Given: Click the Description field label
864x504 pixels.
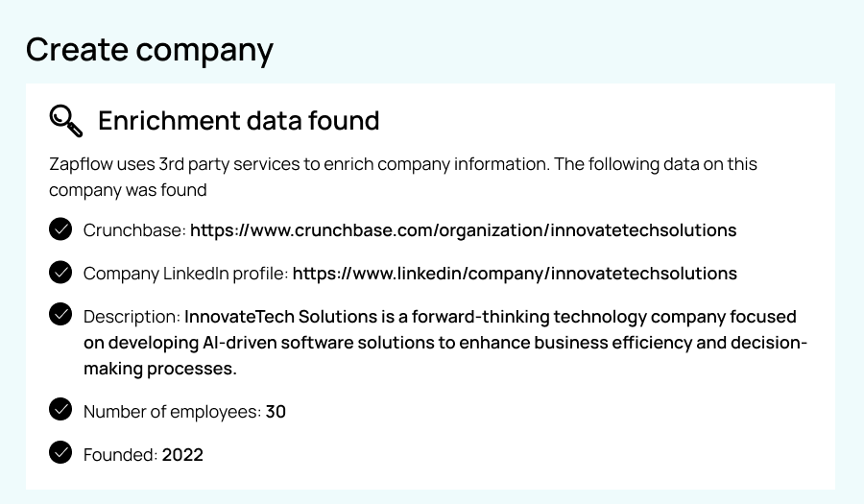Looking at the screenshot, I should coord(132,317).
